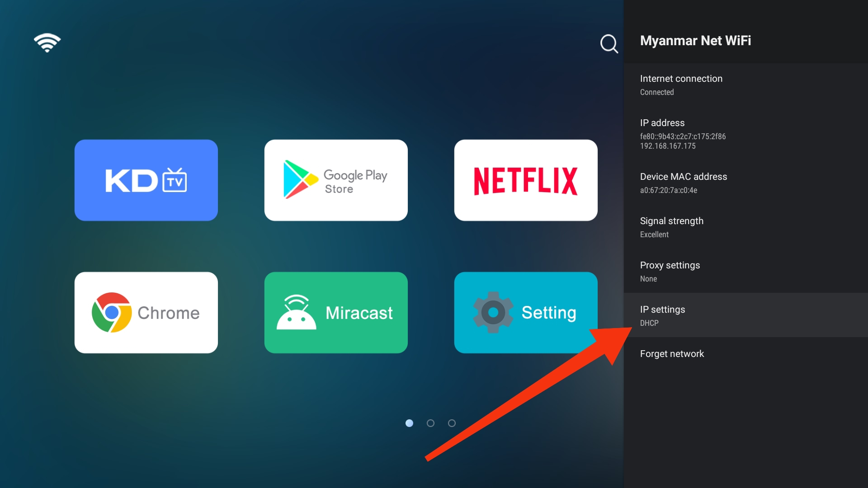Open the search magnifier icon
The image size is (868, 488).
tap(609, 44)
